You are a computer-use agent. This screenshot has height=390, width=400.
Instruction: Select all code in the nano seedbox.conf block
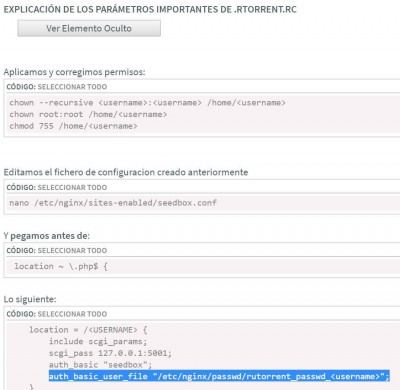pos(72,187)
